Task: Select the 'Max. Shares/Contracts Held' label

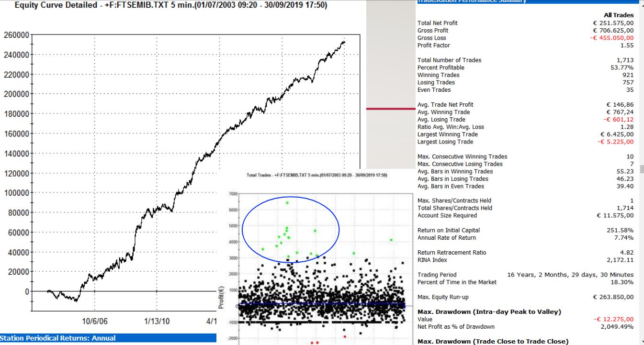Action: tap(454, 200)
